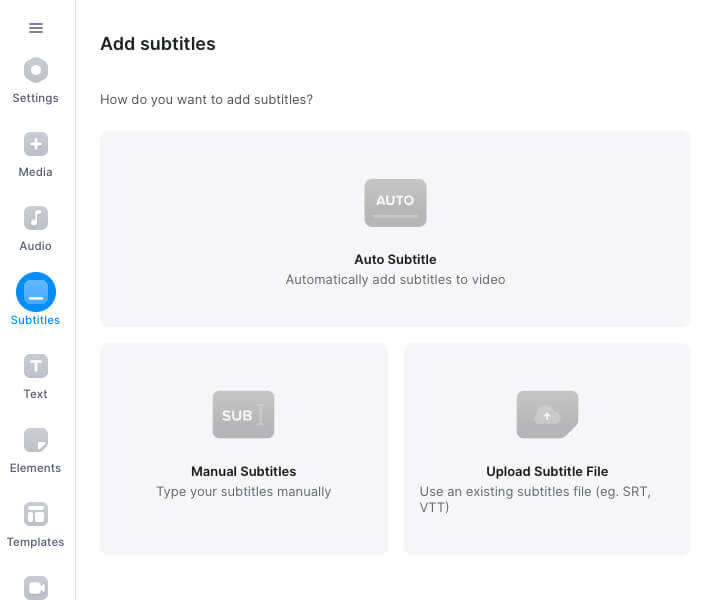Screen dimensions: 714x600
Task: Open the hamburger menu icon
Action: point(36,28)
